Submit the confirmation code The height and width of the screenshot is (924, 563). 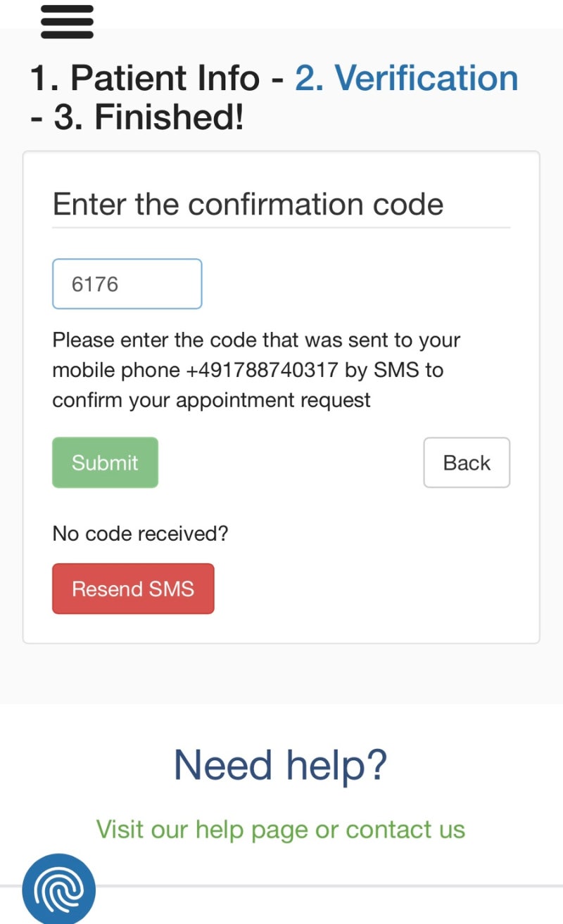click(x=105, y=463)
